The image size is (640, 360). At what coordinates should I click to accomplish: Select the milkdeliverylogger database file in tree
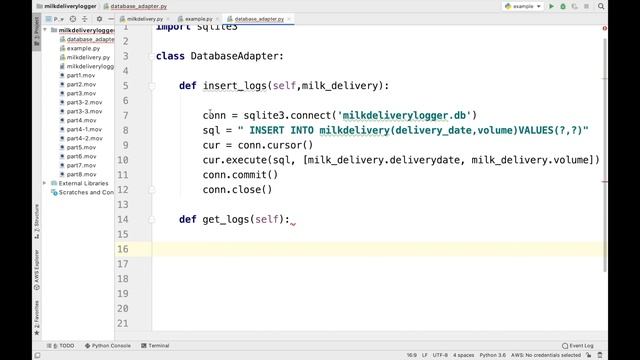87,67
